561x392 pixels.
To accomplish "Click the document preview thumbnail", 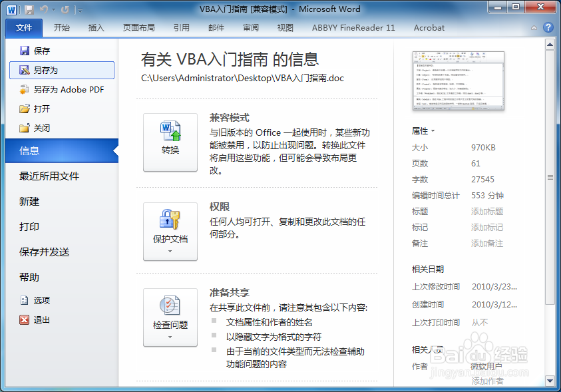I will tap(458, 81).
